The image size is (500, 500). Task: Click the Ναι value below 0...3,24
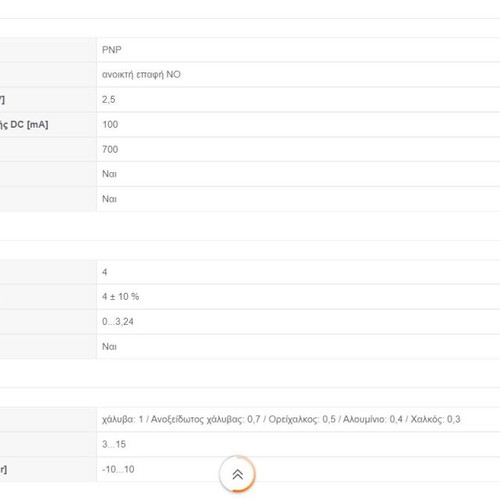tap(109, 347)
